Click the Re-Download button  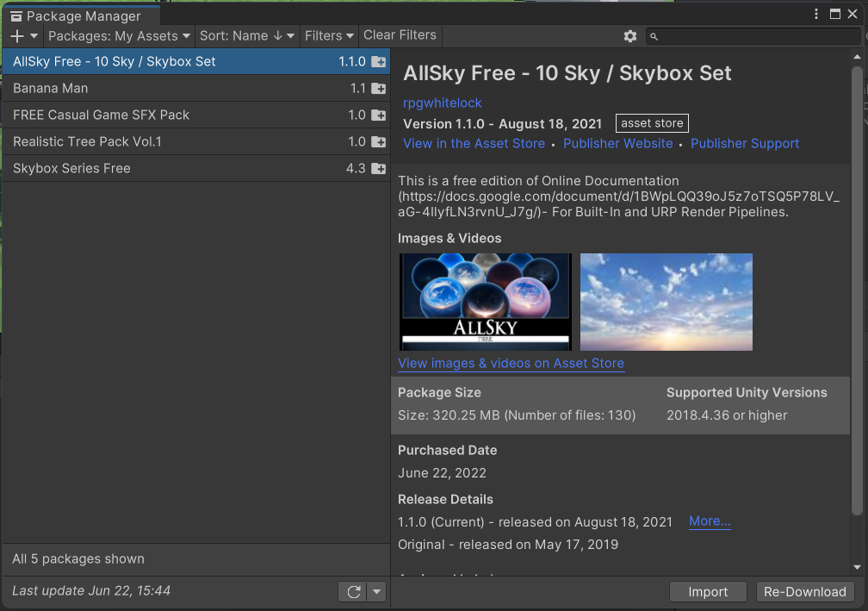(x=805, y=592)
